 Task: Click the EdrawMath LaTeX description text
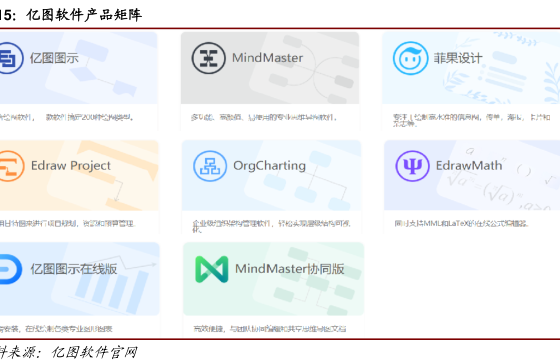pos(461,224)
